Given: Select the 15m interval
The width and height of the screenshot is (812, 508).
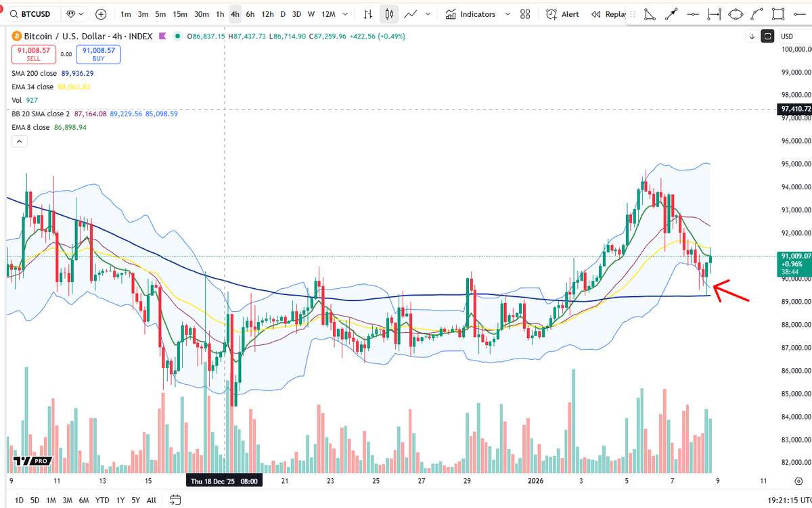Looking at the screenshot, I should (x=180, y=14).
